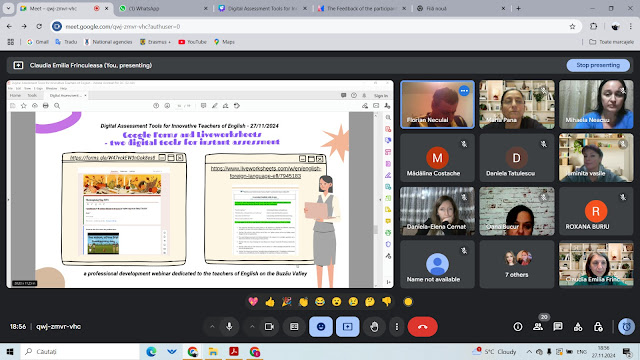
Task: Send the clapping hands reaction
Action: coord(303,302)
